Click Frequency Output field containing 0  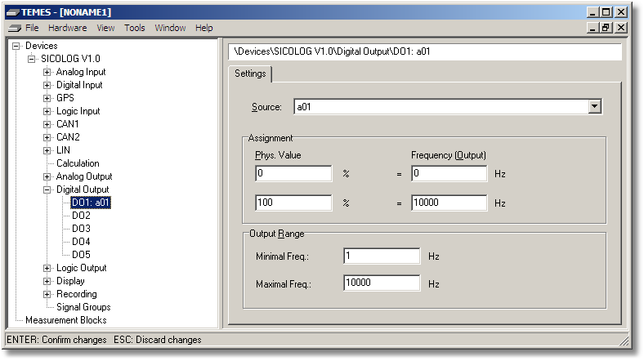(449, 173)
